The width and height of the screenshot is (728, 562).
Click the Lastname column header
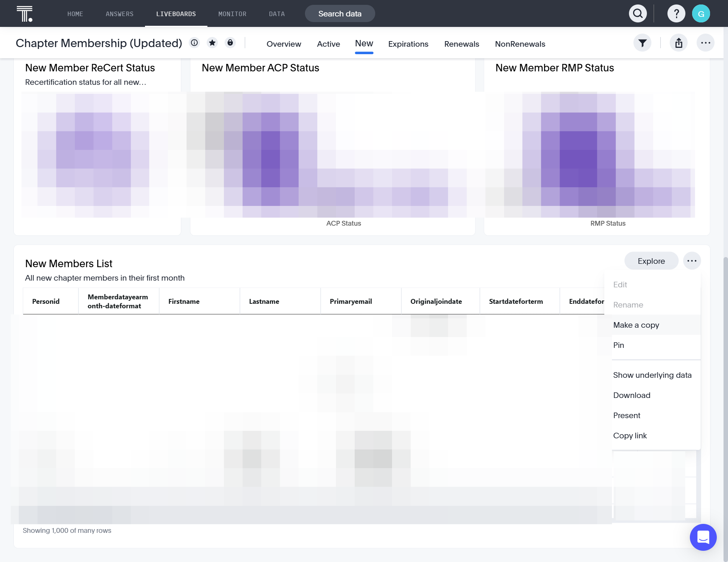(280, 302)
